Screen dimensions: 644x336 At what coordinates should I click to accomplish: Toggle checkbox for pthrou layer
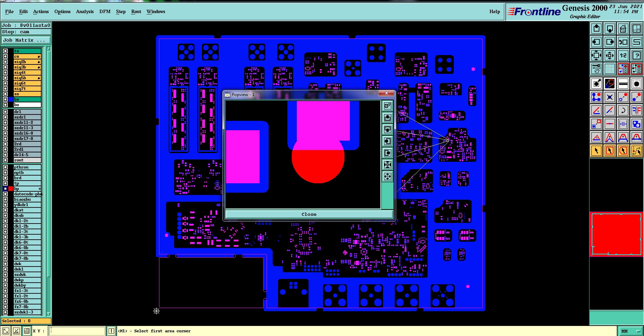[5, 167]
